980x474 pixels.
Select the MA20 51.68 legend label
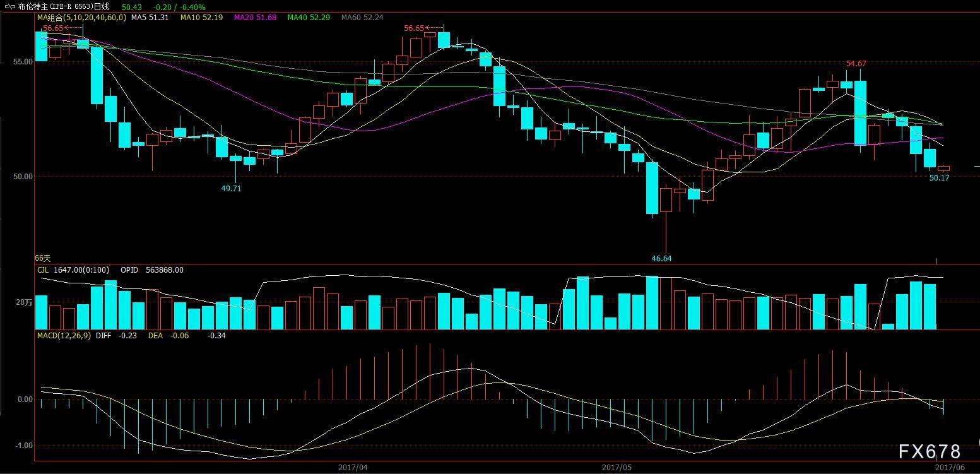tap(255, 18)
